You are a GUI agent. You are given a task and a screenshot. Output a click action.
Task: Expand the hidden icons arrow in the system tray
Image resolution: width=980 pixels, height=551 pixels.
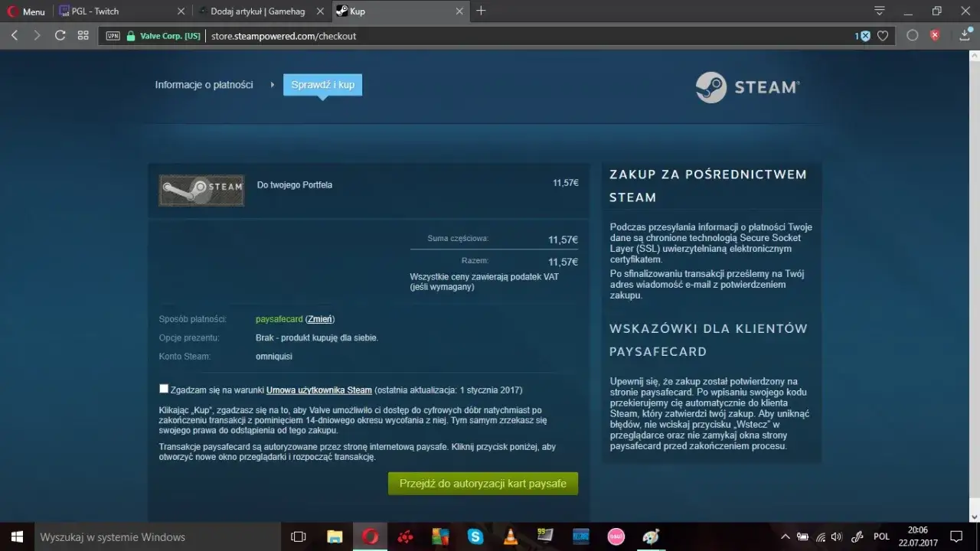[785, 536]
